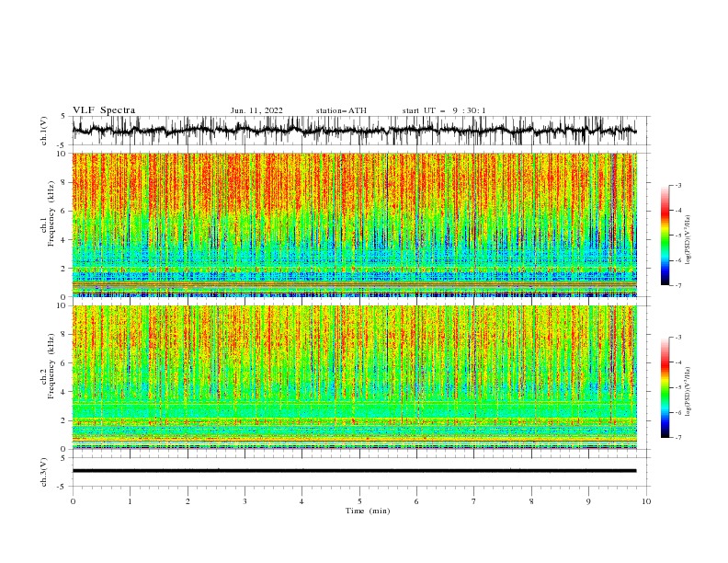The width and height of the screenshot is (728, 563).
Task: Click inside the ch.1 spectrogram panel
Action: pyautogui.click(x=355, y=224)
